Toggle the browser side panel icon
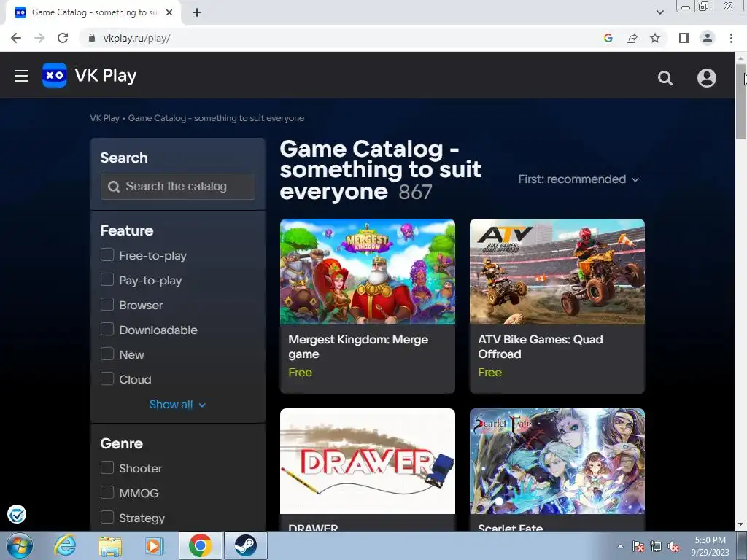 pyautogui.click(x=684, y=38)
